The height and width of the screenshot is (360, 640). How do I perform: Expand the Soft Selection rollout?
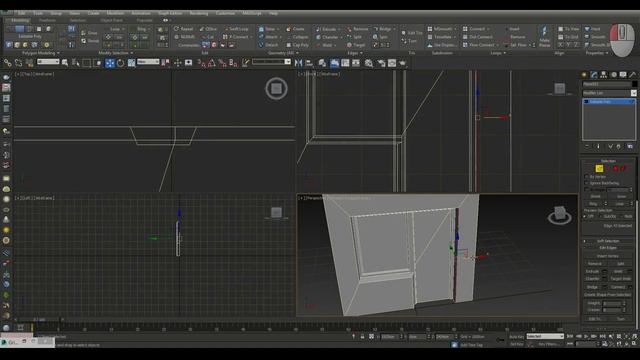point(608,241)
